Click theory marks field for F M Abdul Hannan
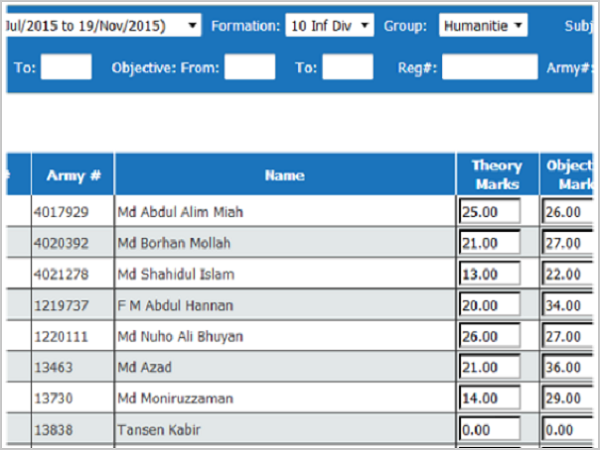This screenshot has width=600, height=450. (490, 305)
